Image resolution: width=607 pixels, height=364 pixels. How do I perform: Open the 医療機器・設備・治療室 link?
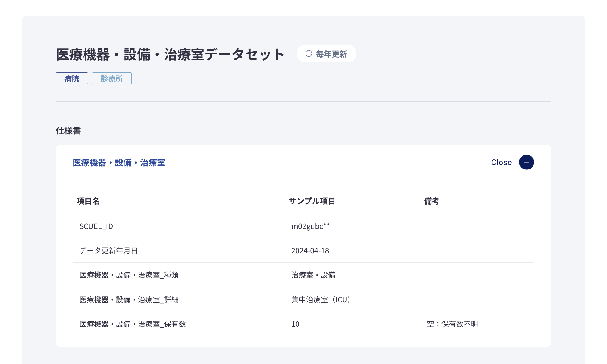[x=119, y=163]
